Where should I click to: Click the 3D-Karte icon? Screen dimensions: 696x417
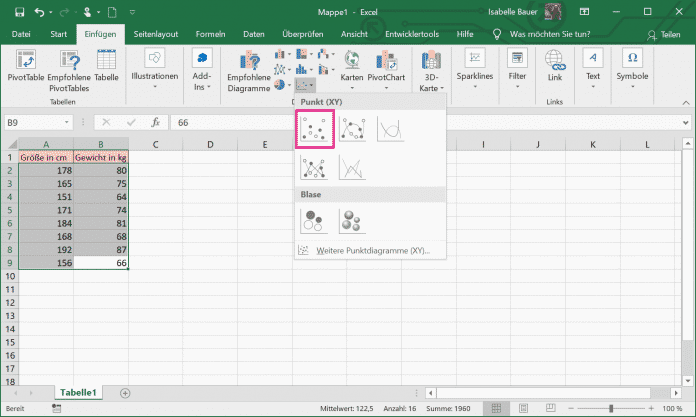[431, 70]
